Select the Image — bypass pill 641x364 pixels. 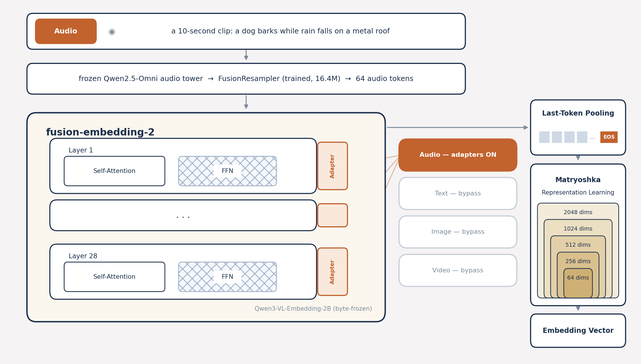tap(458, 232)
